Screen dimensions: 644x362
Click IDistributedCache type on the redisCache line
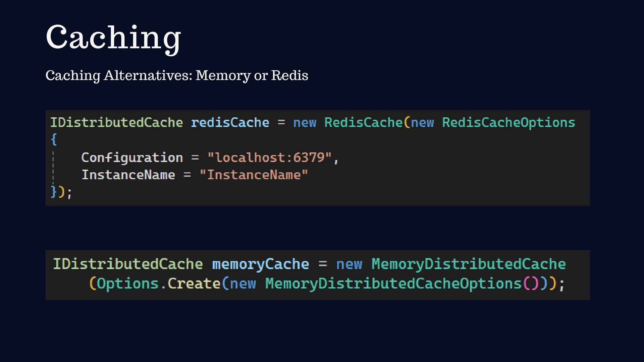[116, 123]
